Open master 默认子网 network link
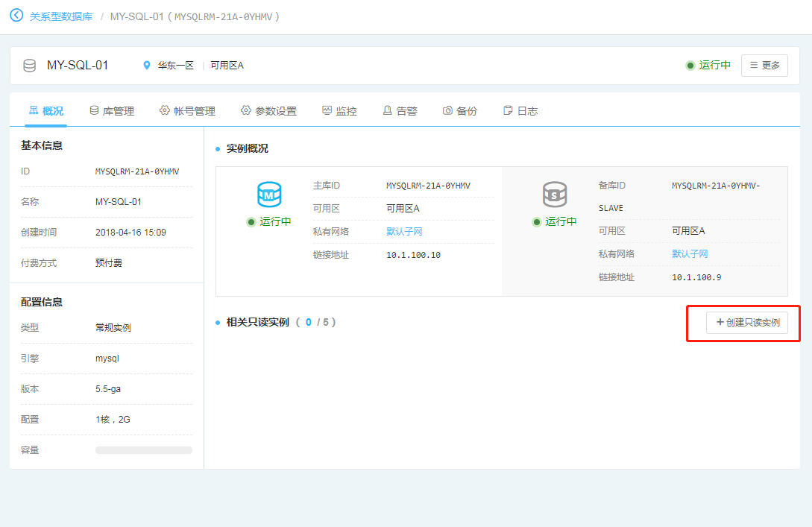The width and height of the screenshot is (812, 527). point(404,231)
